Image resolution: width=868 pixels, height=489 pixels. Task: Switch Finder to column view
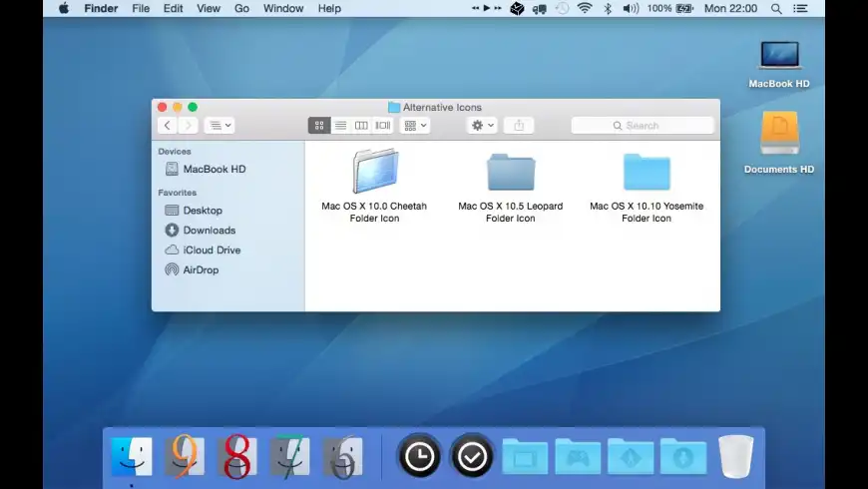361,126
